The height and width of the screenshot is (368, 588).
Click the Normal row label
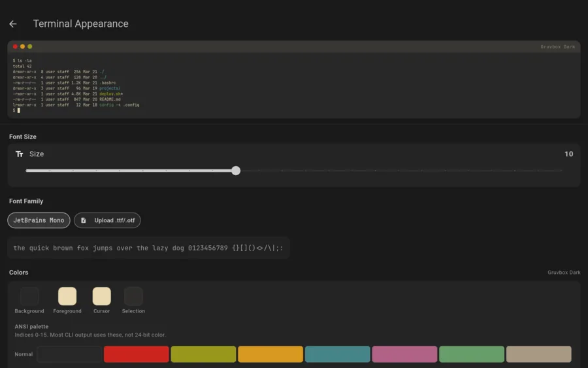[x=24, y=354]
